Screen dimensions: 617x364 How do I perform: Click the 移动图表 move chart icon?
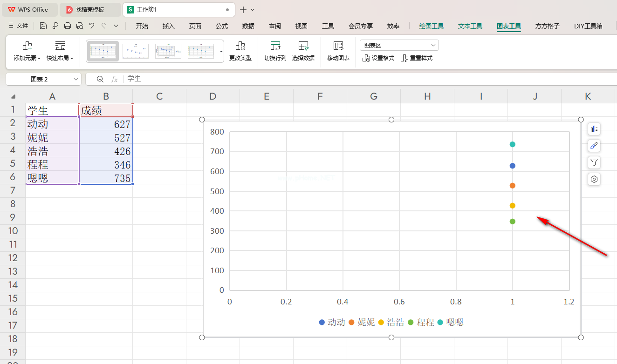[338, 46]
